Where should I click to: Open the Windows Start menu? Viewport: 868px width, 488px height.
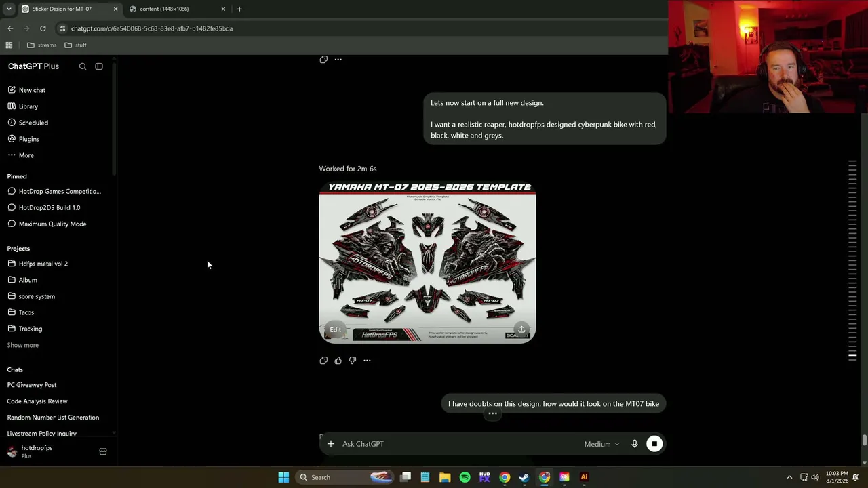[283, 477]
